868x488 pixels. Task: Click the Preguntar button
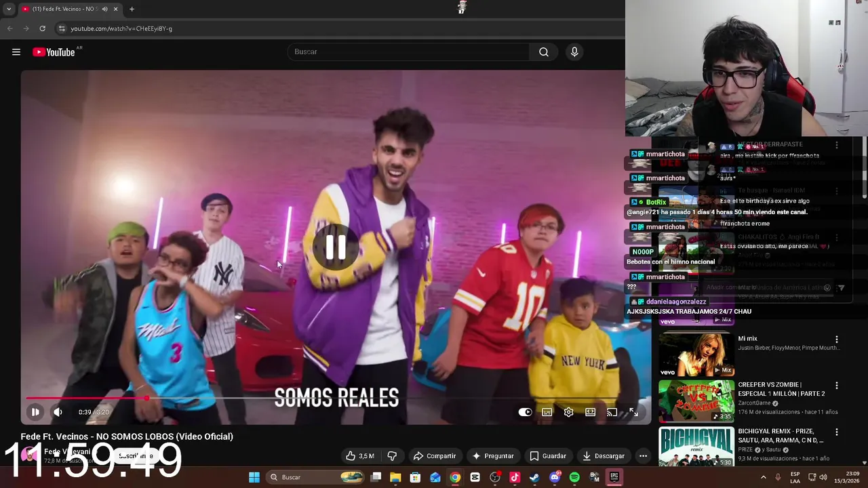493,456
